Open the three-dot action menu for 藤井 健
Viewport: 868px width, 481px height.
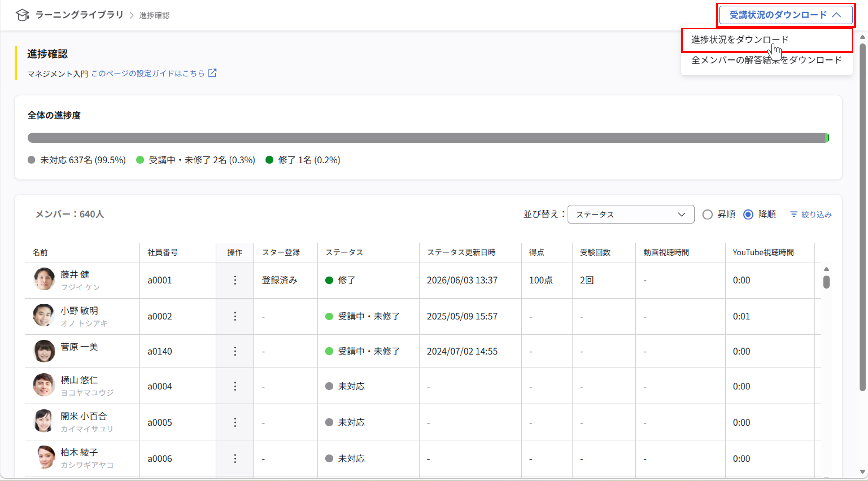(x=235, y=280)
